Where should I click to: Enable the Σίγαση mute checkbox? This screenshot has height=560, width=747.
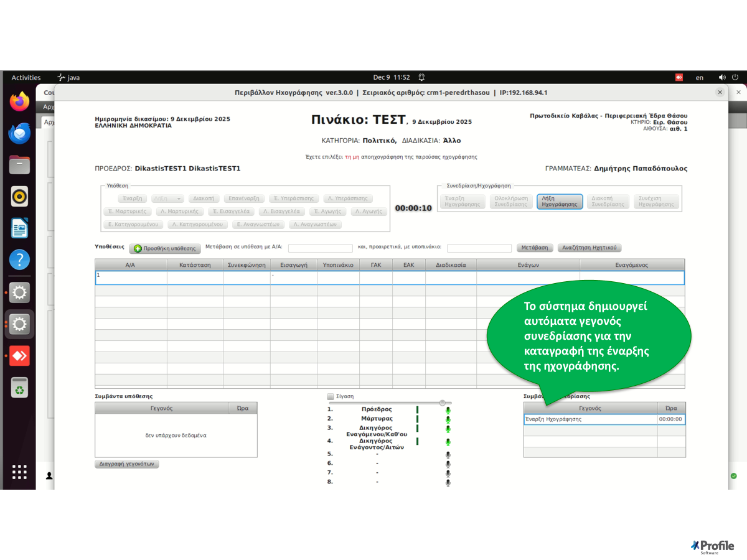(x=331, y=396)
